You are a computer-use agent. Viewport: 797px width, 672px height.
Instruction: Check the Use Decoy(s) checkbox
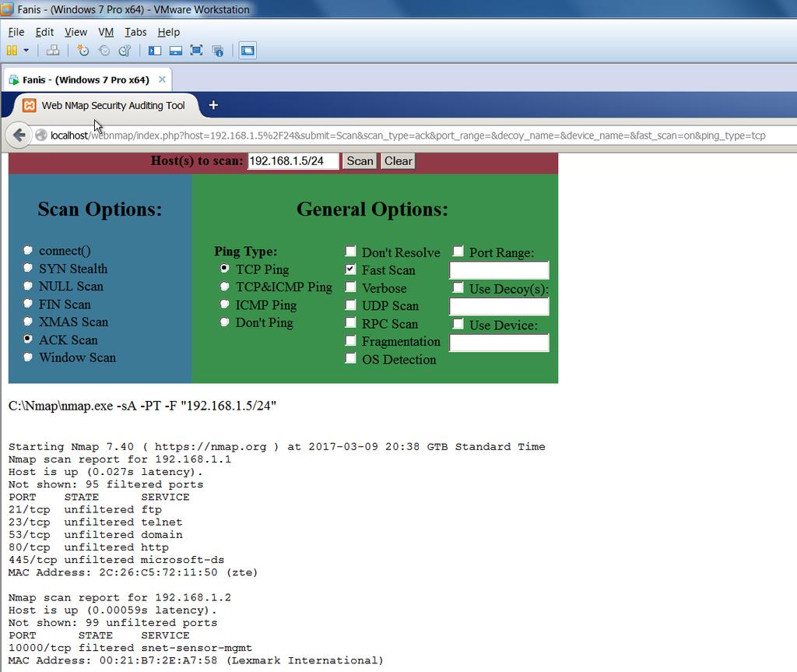coord(458,287)
